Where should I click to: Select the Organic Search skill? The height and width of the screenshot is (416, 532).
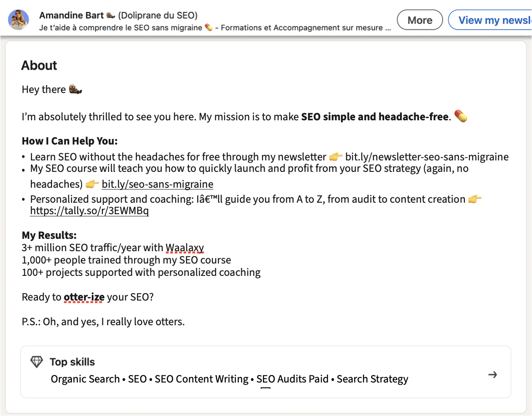click(x=85, y=379)
